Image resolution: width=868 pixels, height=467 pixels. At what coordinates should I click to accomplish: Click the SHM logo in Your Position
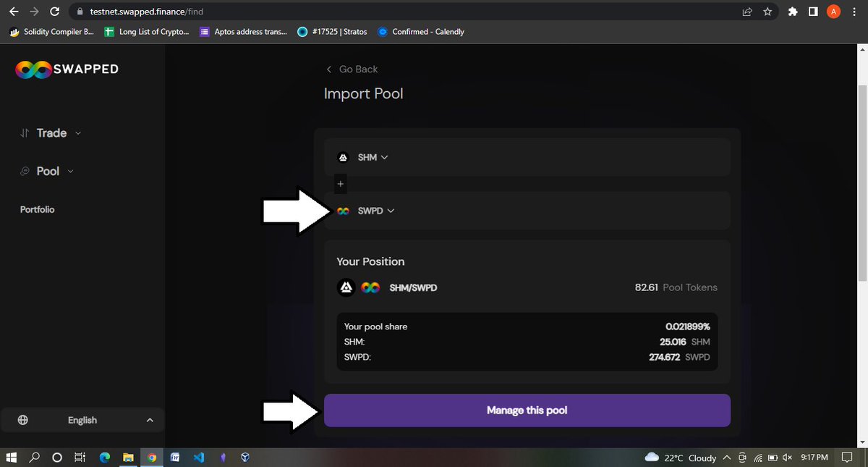[x=346, y=287]
